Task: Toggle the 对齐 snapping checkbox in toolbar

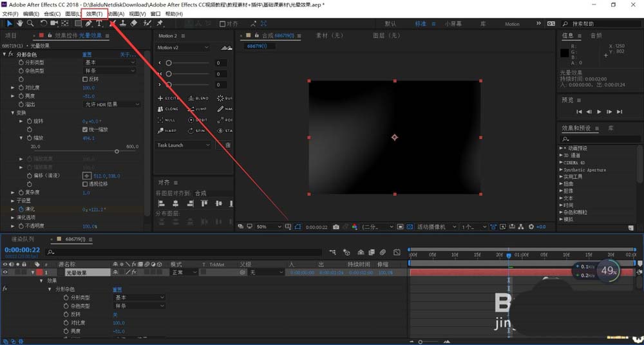Action: 222,24
